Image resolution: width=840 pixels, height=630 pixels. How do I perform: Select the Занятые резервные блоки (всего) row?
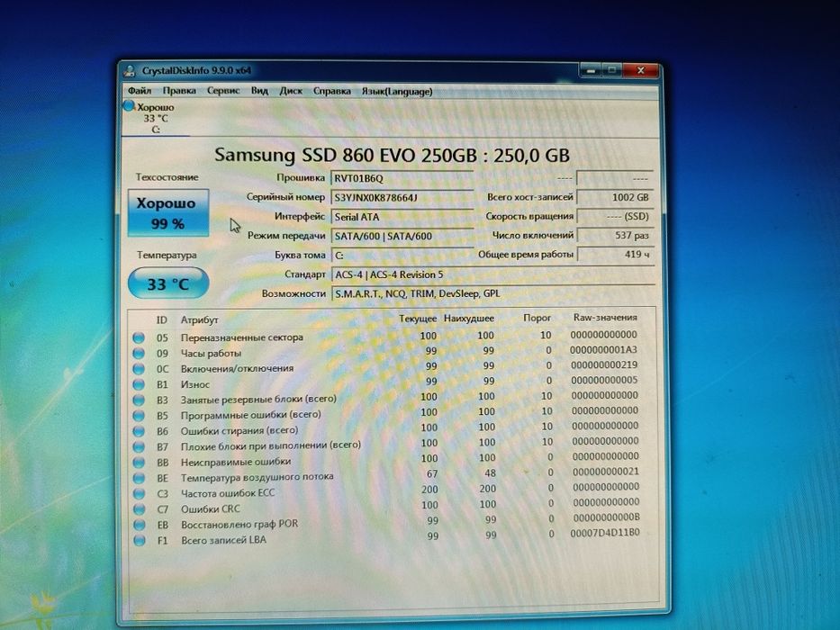coord(385,398)
